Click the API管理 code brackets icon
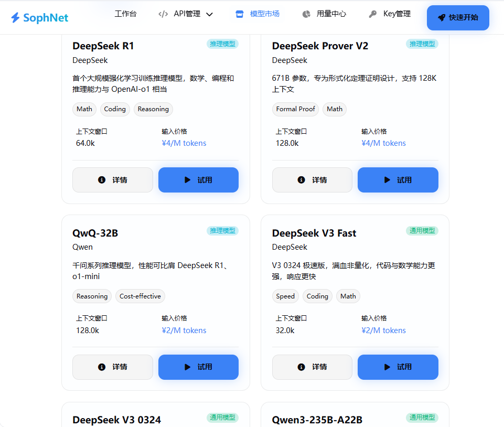 163,14
